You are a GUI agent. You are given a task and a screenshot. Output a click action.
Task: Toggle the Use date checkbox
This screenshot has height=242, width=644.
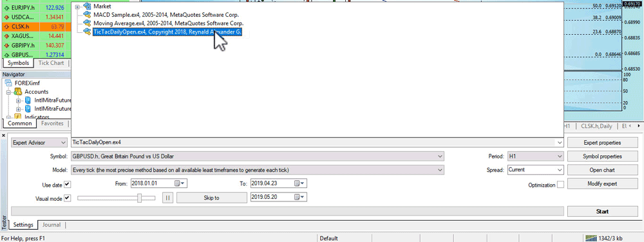[68, 184]
